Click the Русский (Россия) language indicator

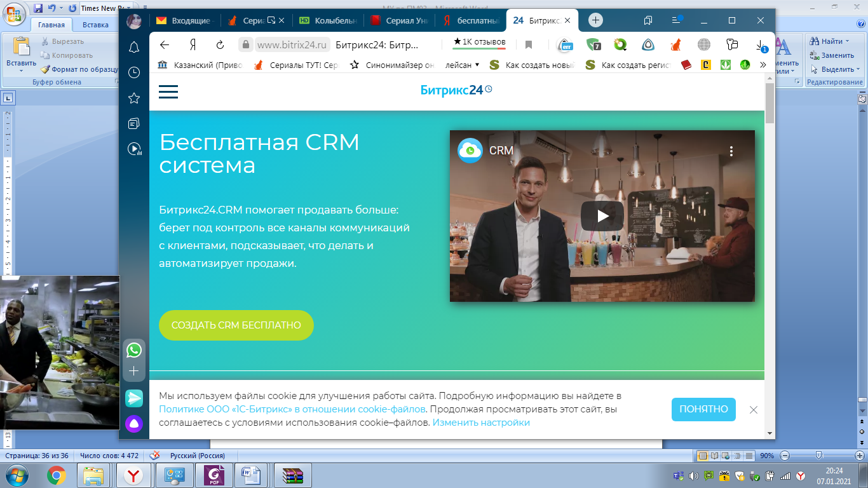point(197,456)
